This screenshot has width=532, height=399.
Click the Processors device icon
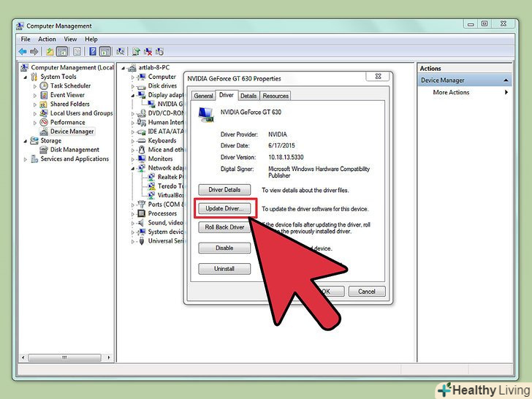tap(142, 213)
